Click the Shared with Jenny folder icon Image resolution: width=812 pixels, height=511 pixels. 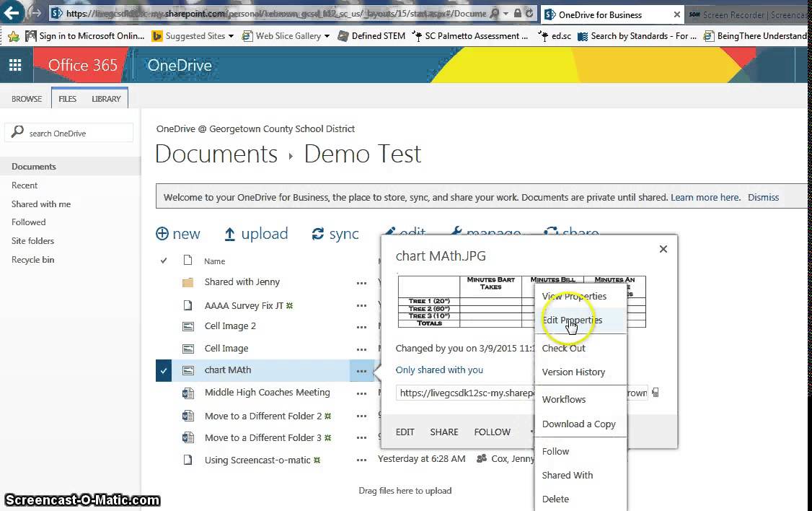point(188,282)
